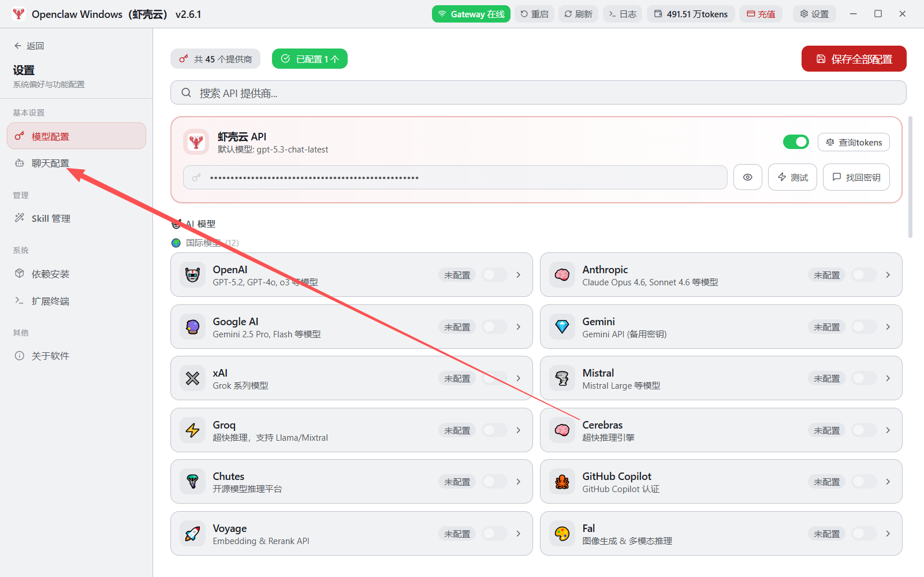924x577 pixels.
Task: Switch on the Cerebras toggle
Action: 864,430
